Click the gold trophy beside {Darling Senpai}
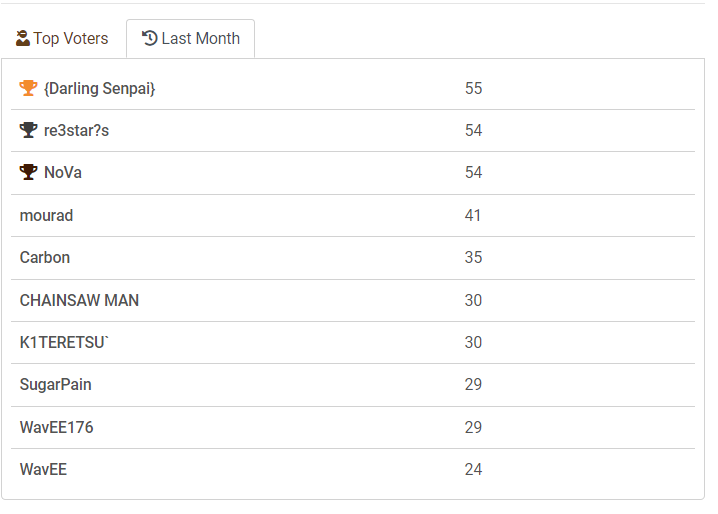Viewport: 718px width, 514px height. point(28,88)
